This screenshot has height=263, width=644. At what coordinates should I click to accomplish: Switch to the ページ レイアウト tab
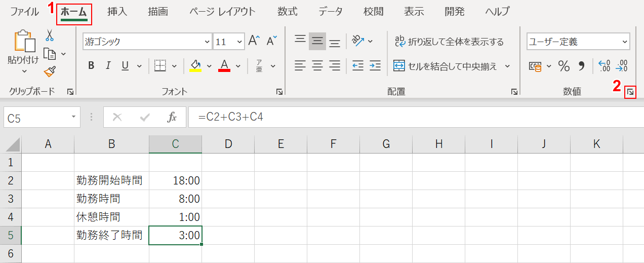click(x=222, y=11)
